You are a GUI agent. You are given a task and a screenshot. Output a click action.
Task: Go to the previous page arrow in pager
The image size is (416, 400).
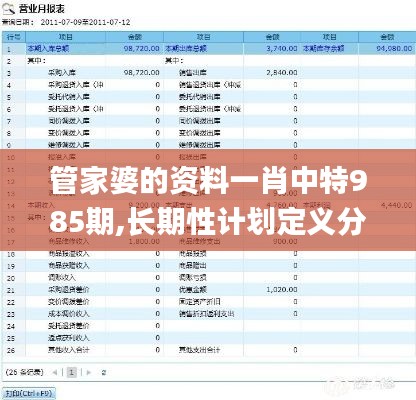(x=55, y=372)
